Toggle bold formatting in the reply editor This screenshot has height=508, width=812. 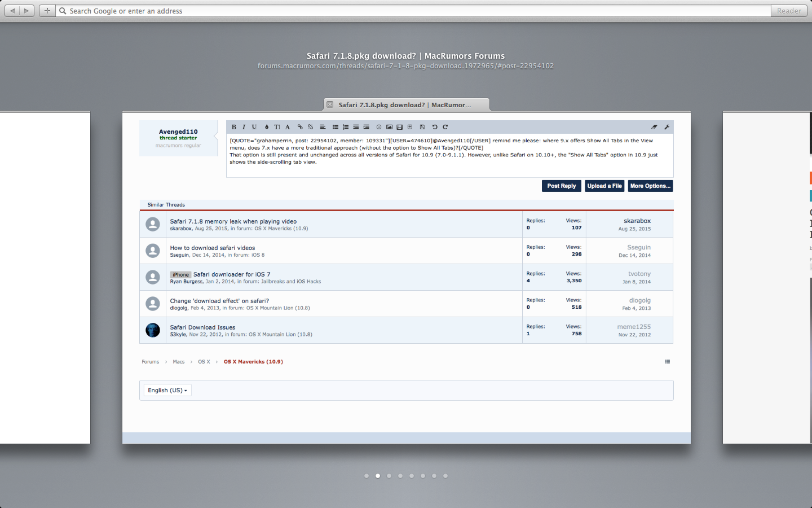point(234,127)
